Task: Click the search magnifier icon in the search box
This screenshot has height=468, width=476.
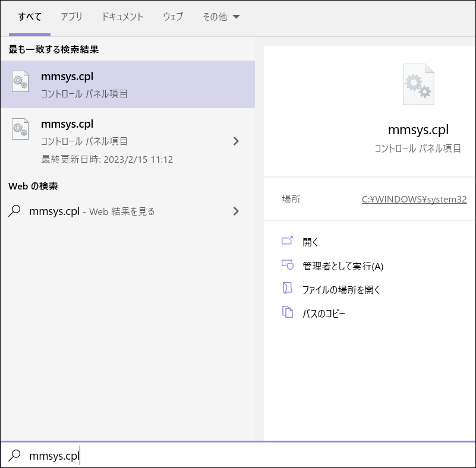Action: click(x=15, y=456)
